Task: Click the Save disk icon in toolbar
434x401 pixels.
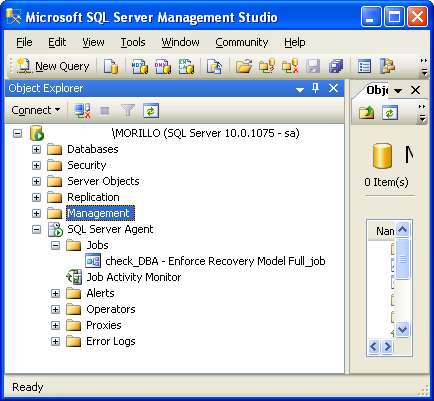Action: tap(313, 66)
